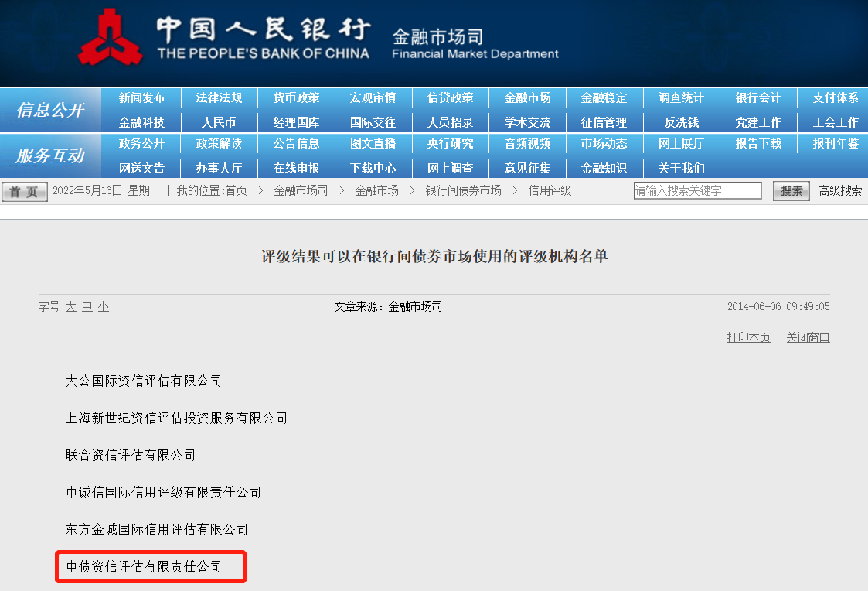This screenshot has height=591, width=868.
Task: Open the 新闻发布 menu item
Action: [x=141, y=98]
